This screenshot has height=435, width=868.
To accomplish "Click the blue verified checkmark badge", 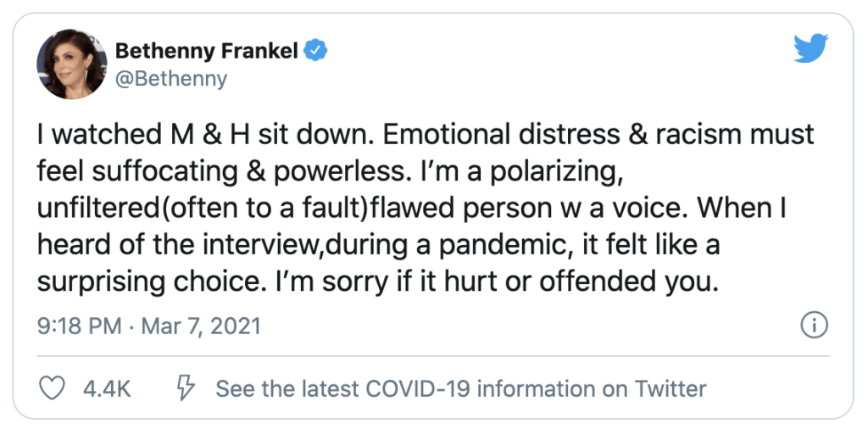I will coord(316,51).
